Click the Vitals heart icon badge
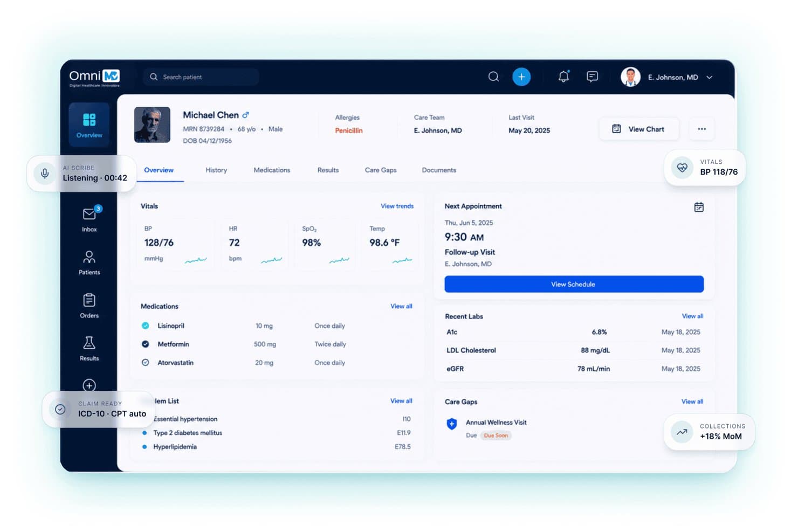The image size is (798, 532). point(682,168)
